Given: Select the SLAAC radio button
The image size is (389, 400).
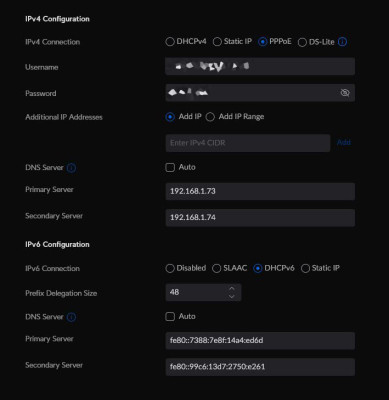Looking at the screenshot, I should (217, 268).
